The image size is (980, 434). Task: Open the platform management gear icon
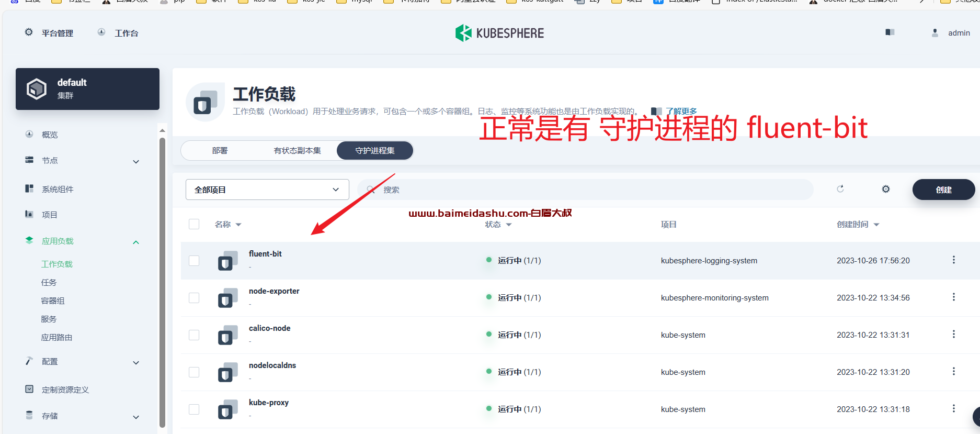(29, 32)
